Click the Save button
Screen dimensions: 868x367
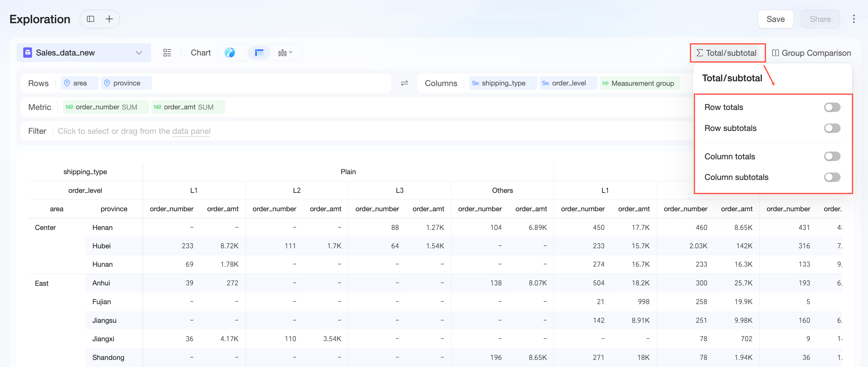click(x=775, y=19)
